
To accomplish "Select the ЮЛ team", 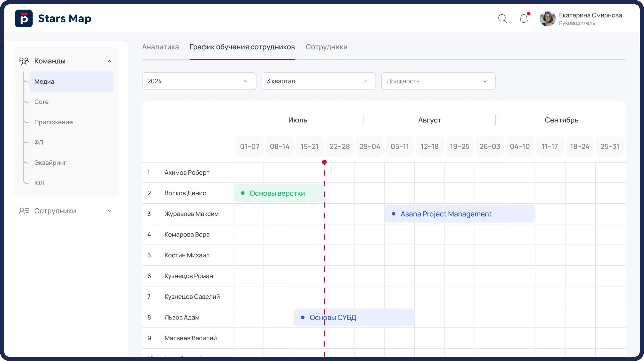I will tap(39, 183).
